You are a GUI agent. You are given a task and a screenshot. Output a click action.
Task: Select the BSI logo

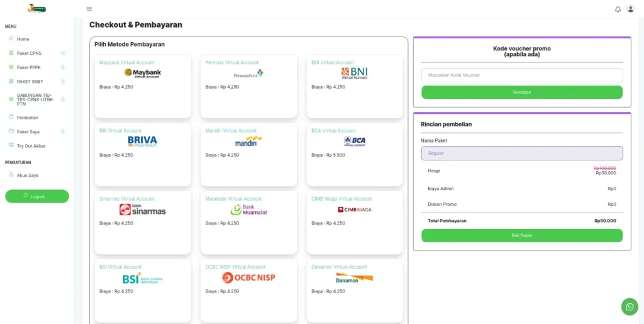143,279
